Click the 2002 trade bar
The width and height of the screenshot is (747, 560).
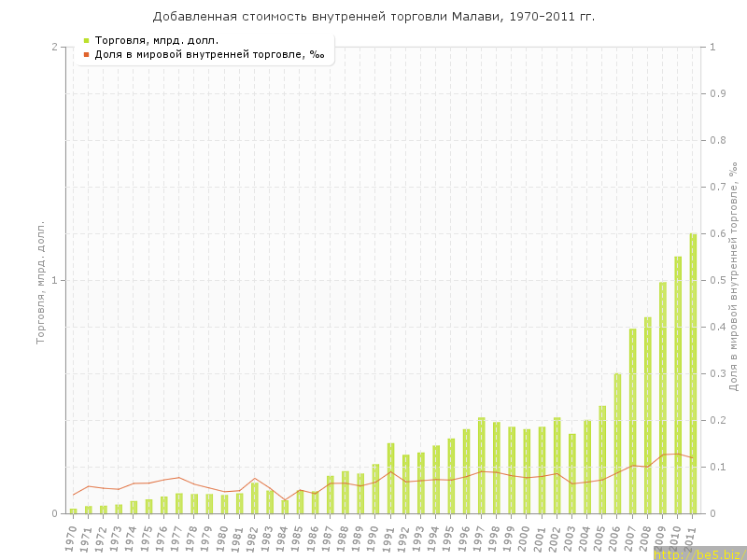pos(557,466)
